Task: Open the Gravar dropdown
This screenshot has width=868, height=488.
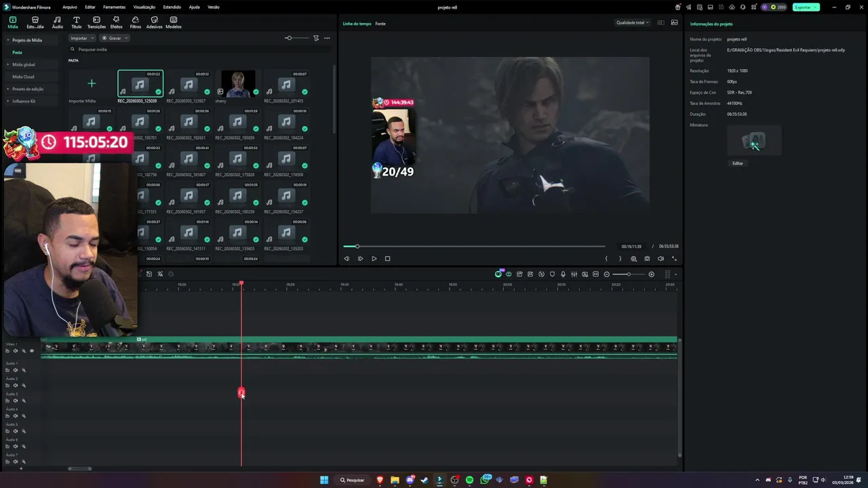Action: [x=115, y=38]
